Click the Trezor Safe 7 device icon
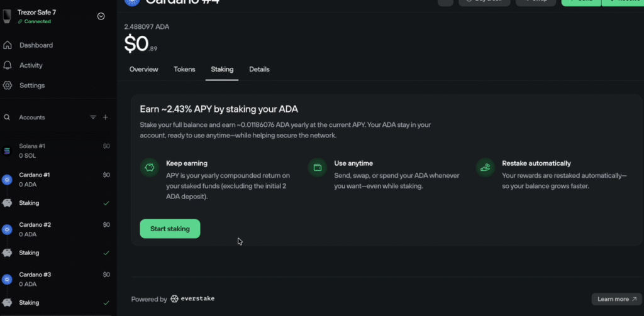This screenshot has width=644, height=316. (x=7, y=15)
